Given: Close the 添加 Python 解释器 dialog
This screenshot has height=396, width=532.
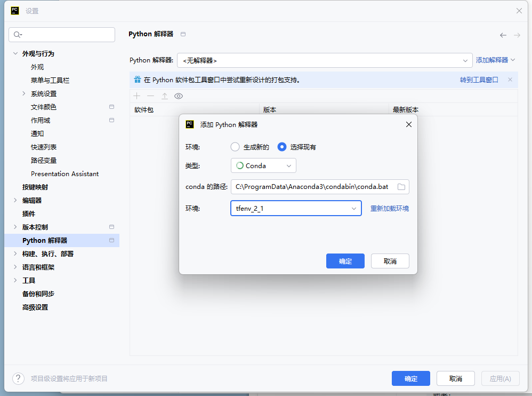Looking at the screenshot, I should point(409,124).
